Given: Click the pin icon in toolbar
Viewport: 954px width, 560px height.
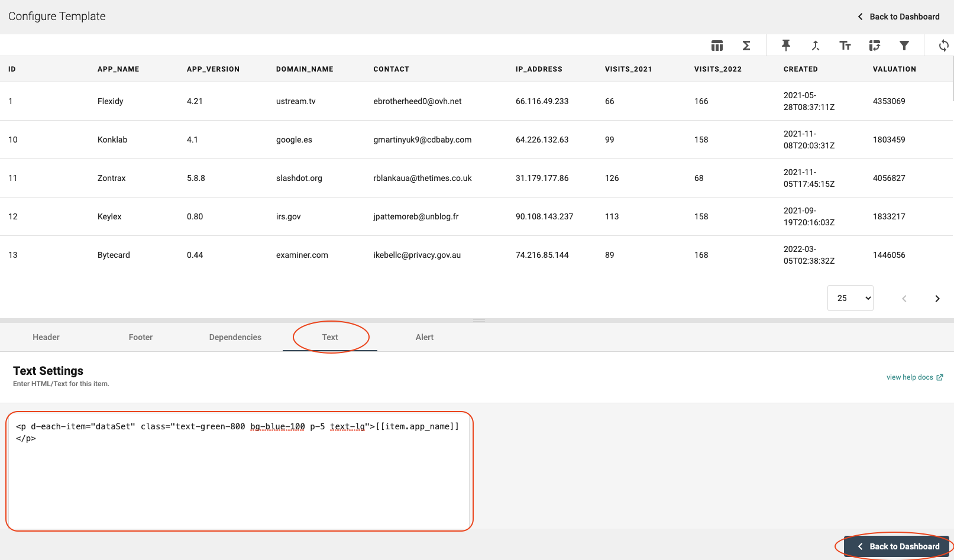Looking at the screenshot, I should [786, 46].
